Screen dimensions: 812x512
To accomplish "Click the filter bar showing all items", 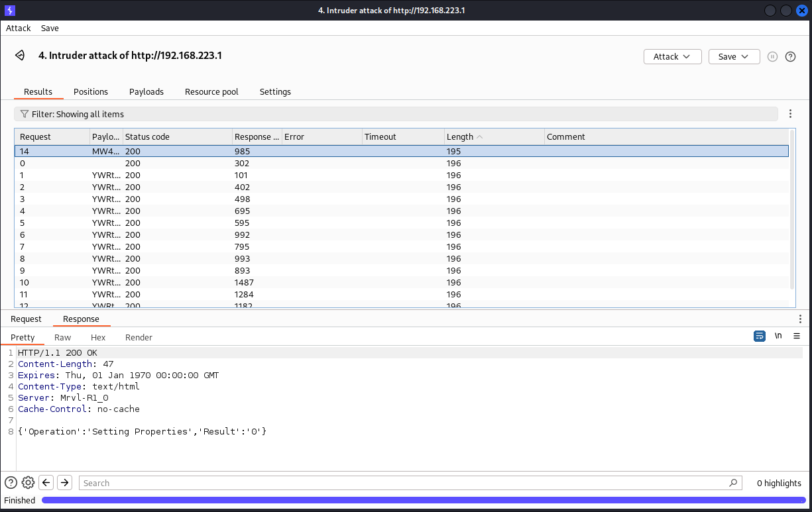I will (x=396, y=114).
